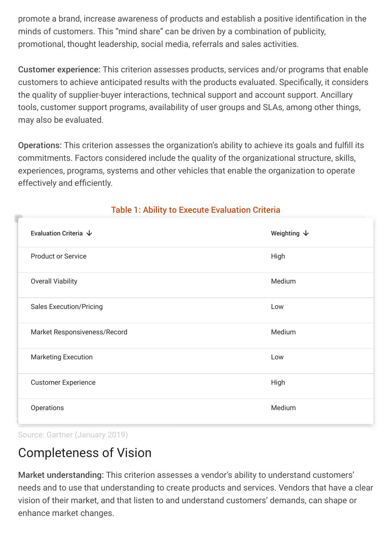Viewport: 392px width, 554px height.
Task: Select the Marketing Execution table row
Action: [62, 357]
